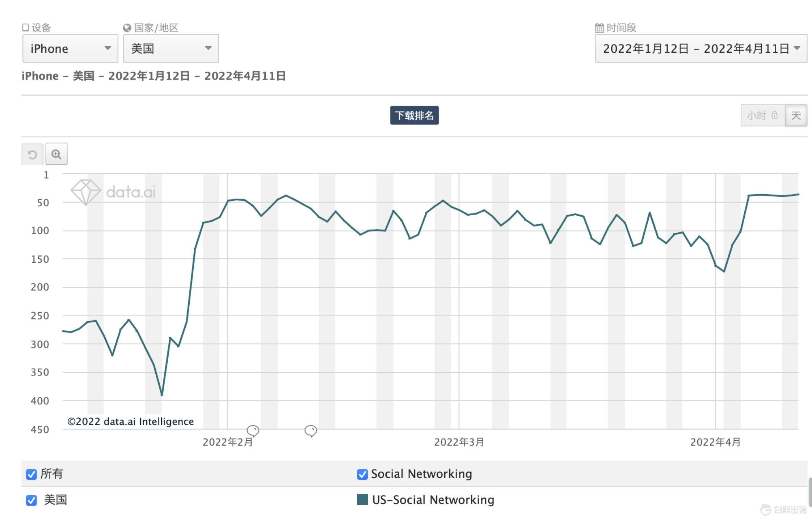The height and width of the screenshot is (521, 812).
Task: Click the second comment bubble marker on timeline
Action: point(311,431)
